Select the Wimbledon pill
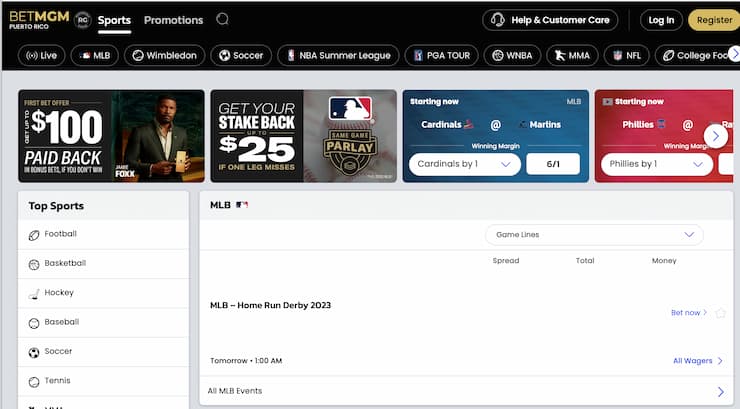The image size is (740, 409). pos(165,56)
